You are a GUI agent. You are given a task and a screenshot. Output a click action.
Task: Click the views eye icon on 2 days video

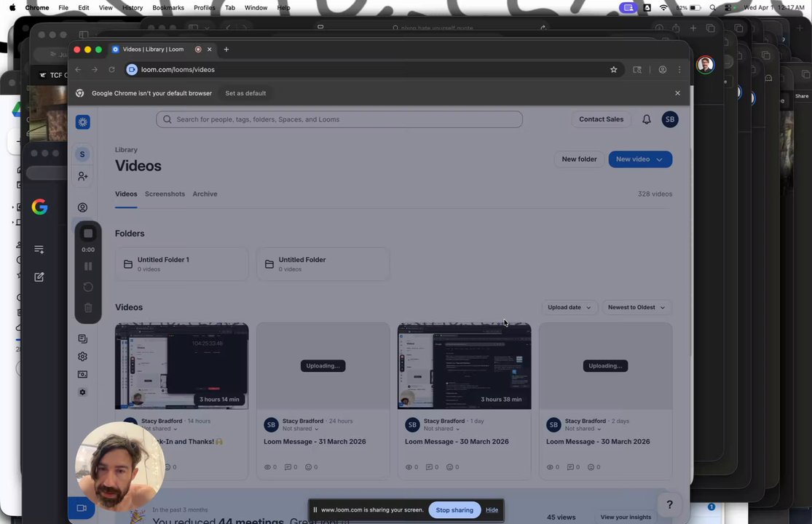point(549,467)
